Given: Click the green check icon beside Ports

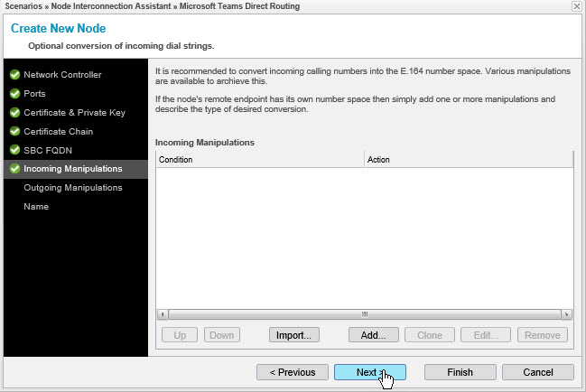Looking at the screenshot, I should coord(14,94).
